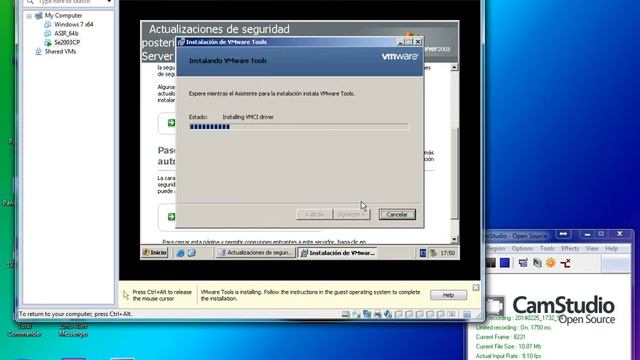
Task: Click Help in the VMware Tools notification bar
Action: pyautogui.click(x=448, y=295)
